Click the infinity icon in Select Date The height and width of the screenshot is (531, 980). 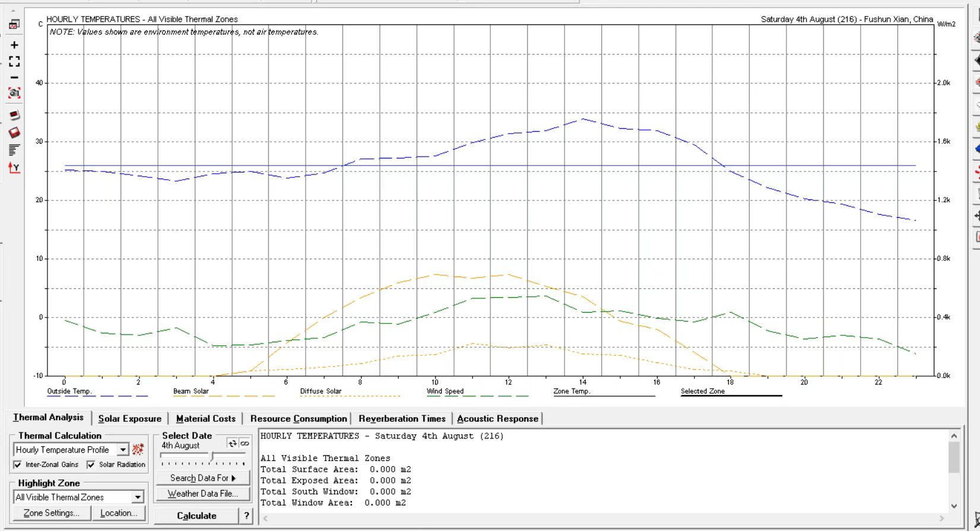click(x=244, y=443)
